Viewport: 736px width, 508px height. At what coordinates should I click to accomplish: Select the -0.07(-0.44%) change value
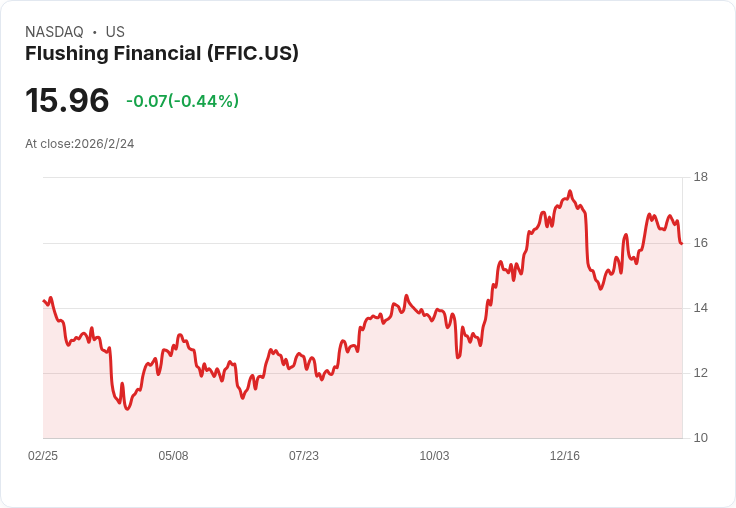point(182,101)
